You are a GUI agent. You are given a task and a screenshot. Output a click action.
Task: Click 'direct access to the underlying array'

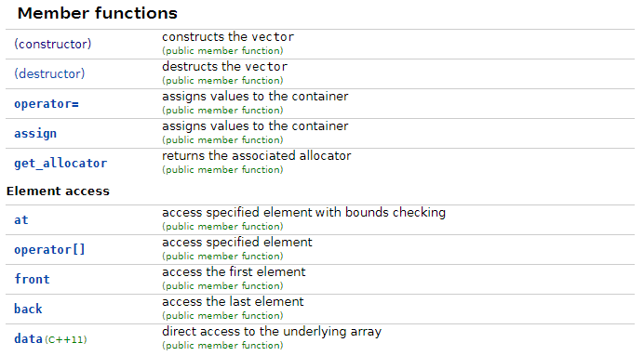pos(272,332)
